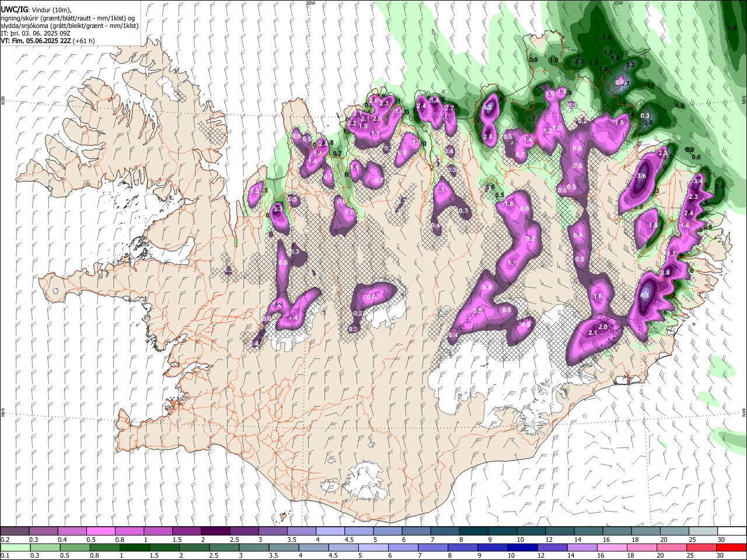Pick the pale green 0.1–0.3 swatch, lower legend row
Viewport: 747px width, 560px height.
[x=15, y=547]
